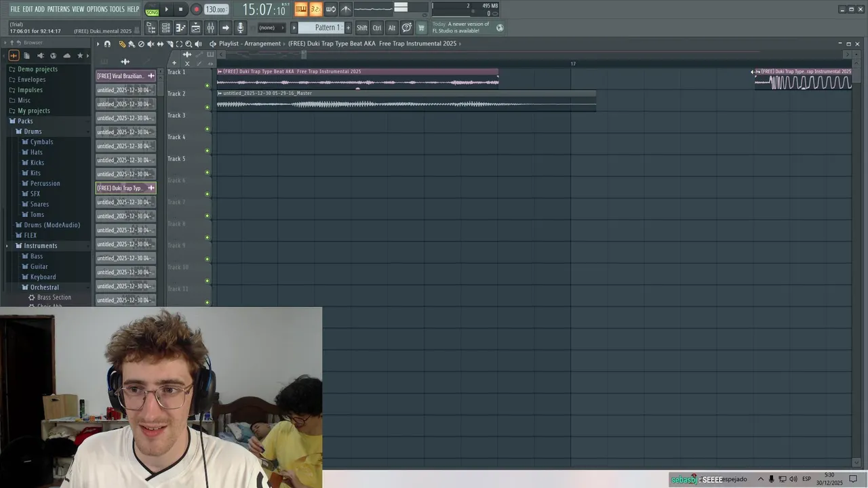
Task: Toggle the playlist snap magnet icon
Action: point(107,44)
